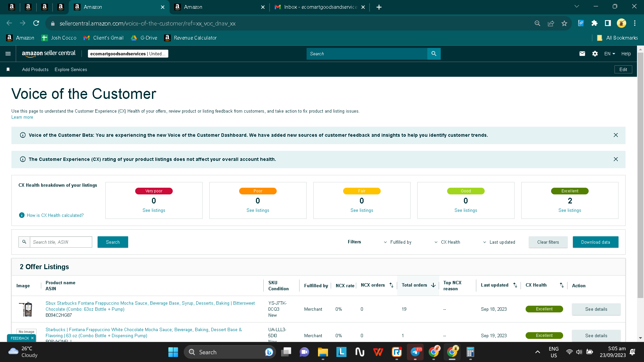Expand the Fulfilled by filter dropdown
Image resolution: width=644 pixels, height=362 pixels.
[x=397, y=242]
